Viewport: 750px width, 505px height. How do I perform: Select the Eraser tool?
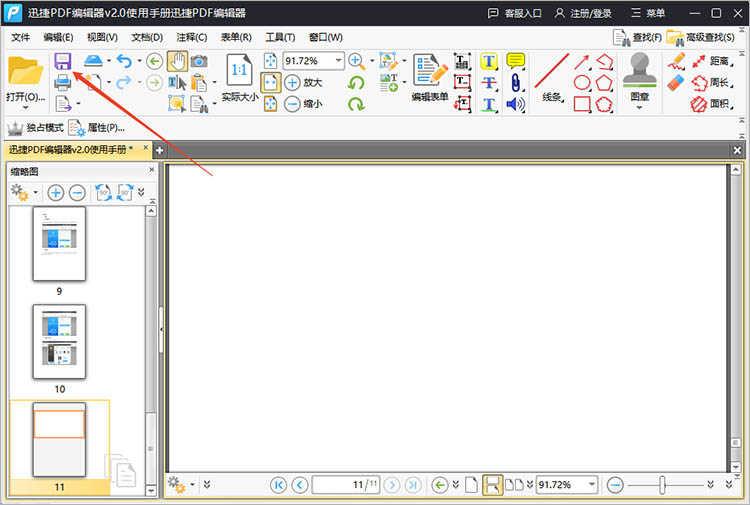676,82
